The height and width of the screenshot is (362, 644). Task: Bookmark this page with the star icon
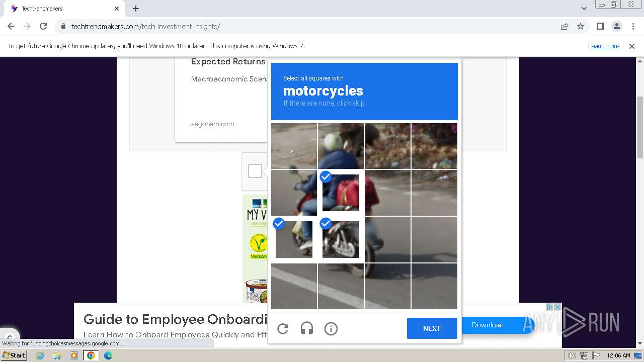(x=581, y=26)
